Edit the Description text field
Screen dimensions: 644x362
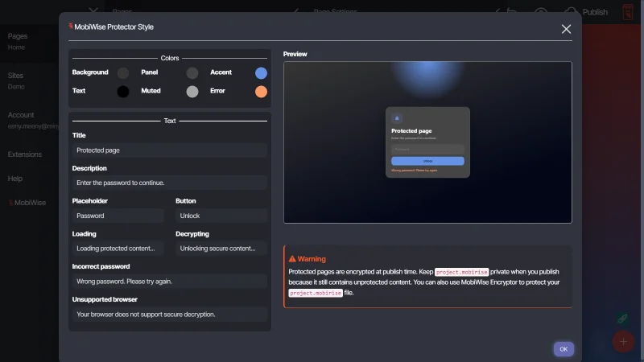(x=170, y=183)
